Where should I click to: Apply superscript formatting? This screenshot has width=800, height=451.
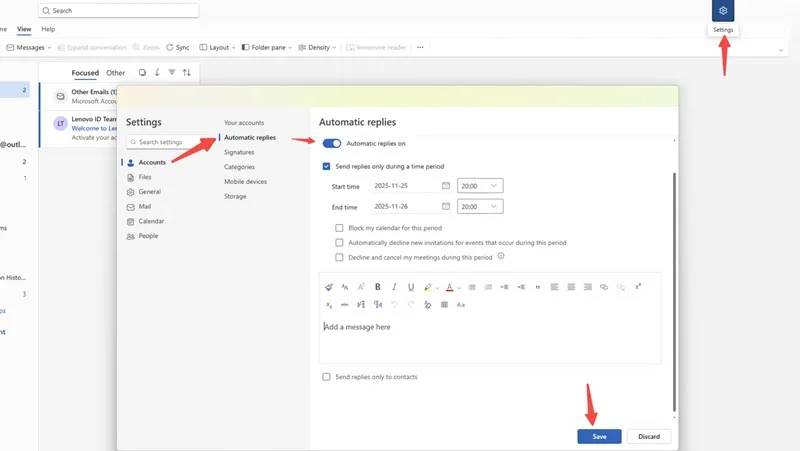(637, 287)
